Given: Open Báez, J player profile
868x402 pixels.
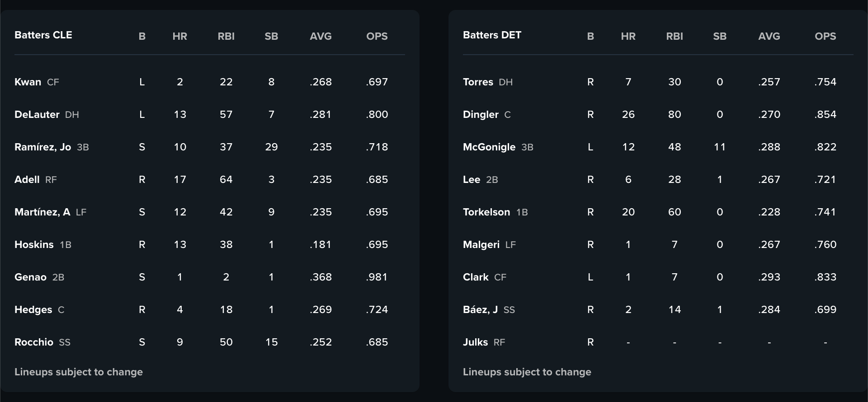Looking at the screenshot, I should (480, 309).
